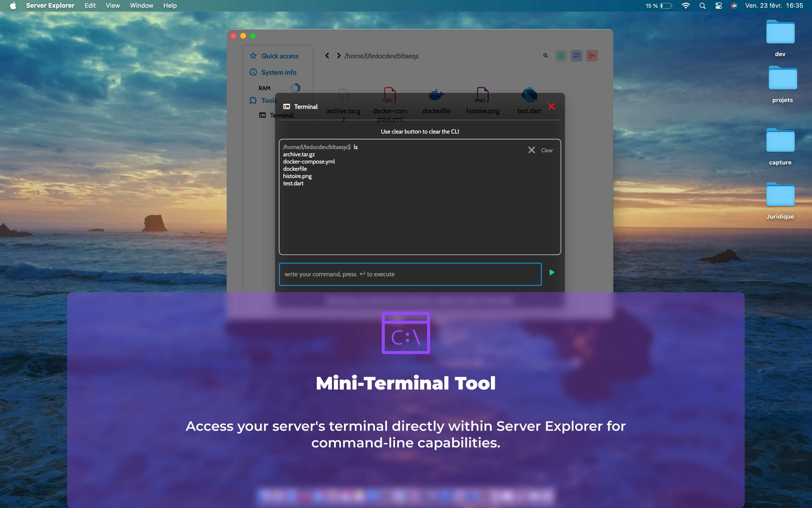The image size is (812, 508).
Task: Open the Edit menu
Action: click(x=90, y=6)
